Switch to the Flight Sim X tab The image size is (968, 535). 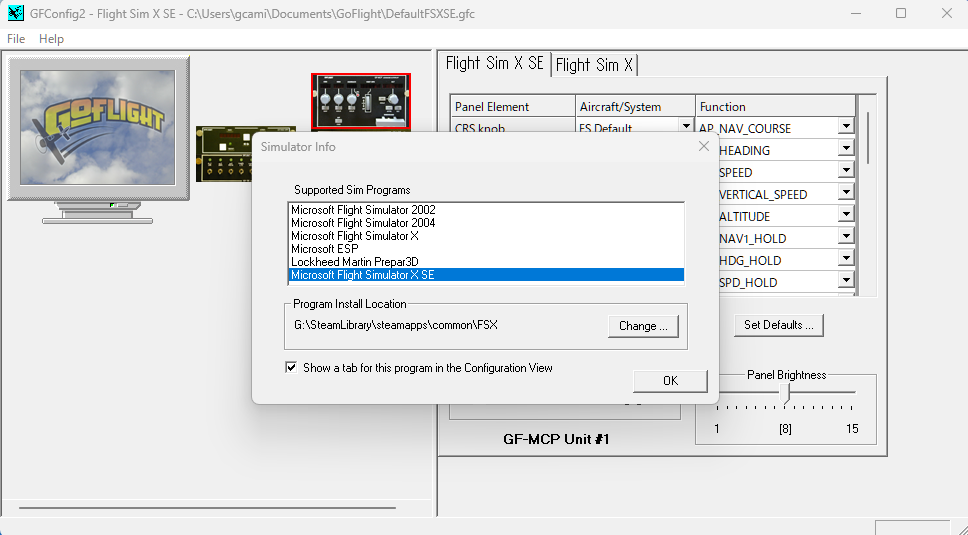click(594, 65)
